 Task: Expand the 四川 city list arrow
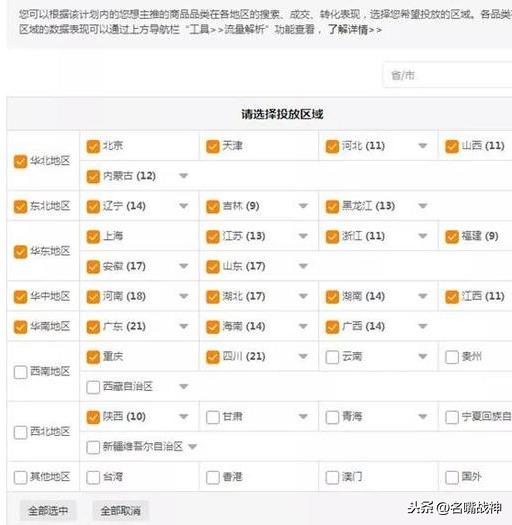[303, 356]
